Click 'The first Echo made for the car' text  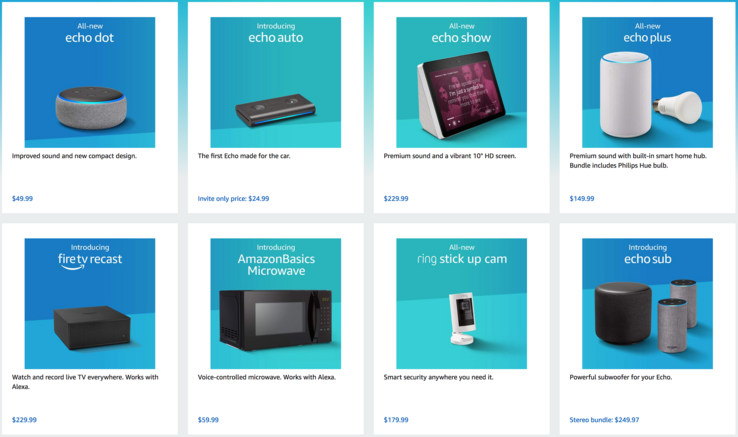244,156
